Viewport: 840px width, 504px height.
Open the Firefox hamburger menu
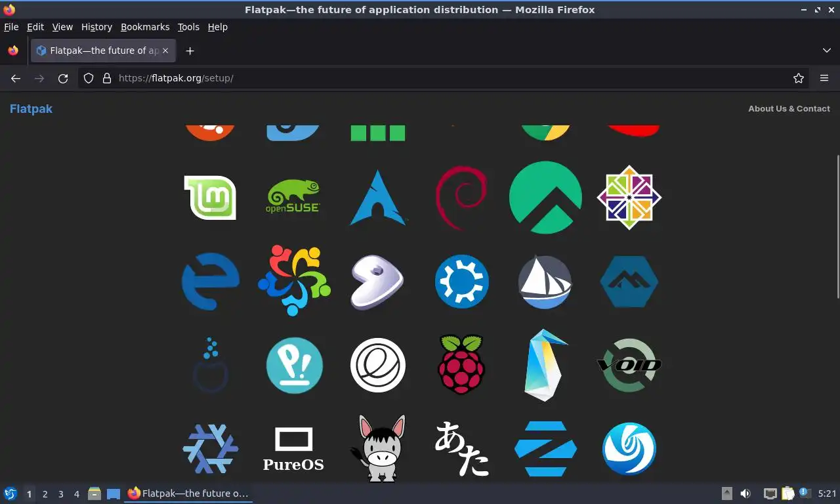(824, 78)
